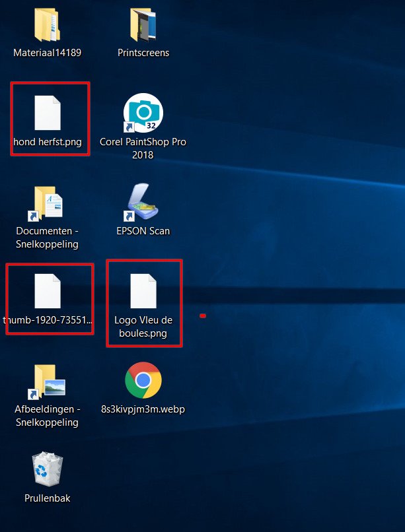
Task: Click the "Corel PaintShop Pro 2018" label
Action: [143, 149]
